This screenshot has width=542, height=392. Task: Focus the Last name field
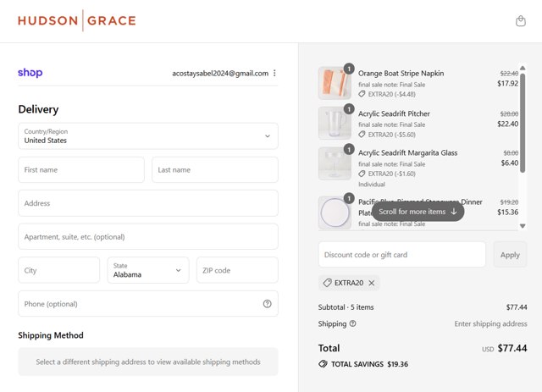[x=215, y=169]
